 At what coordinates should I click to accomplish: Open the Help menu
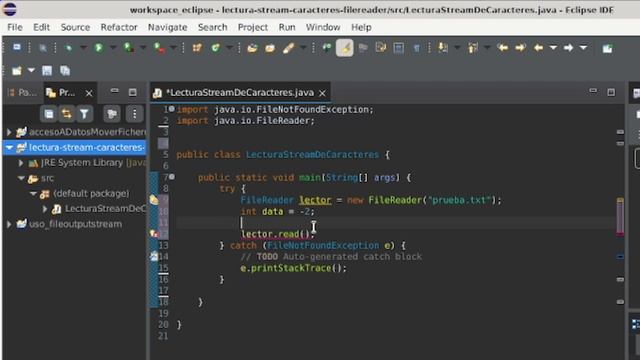tap(361, 27)
